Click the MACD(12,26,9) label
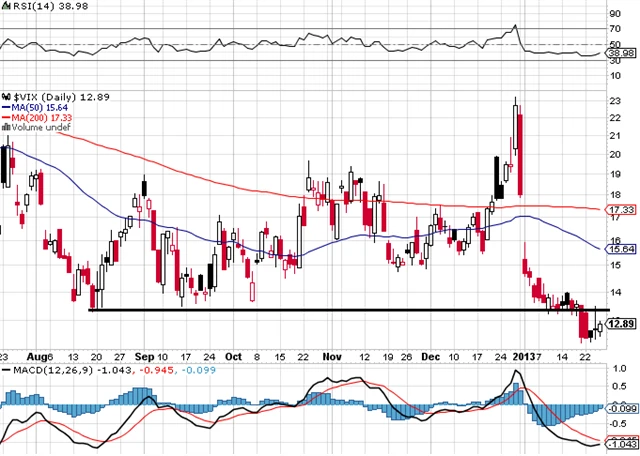This screenshot has height=456, width=640. point(47,371)
